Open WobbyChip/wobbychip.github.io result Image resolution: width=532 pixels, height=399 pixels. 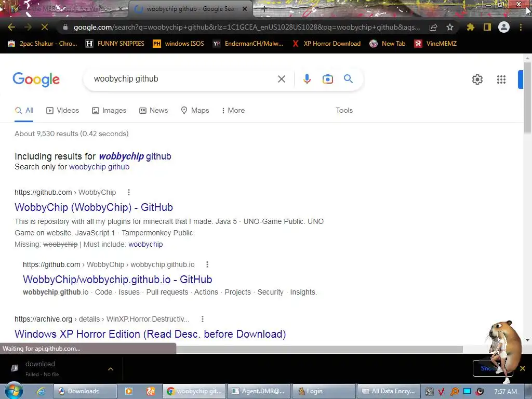117,280
